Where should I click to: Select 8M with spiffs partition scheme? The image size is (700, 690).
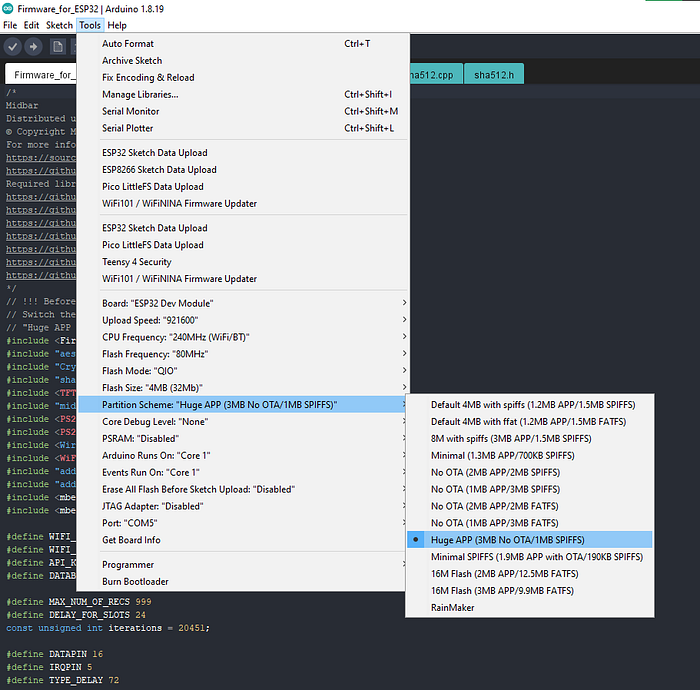point(530,439)
